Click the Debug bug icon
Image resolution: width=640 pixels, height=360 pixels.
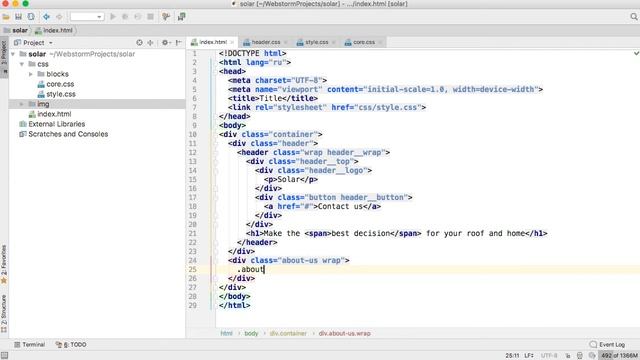pos(125,17)
